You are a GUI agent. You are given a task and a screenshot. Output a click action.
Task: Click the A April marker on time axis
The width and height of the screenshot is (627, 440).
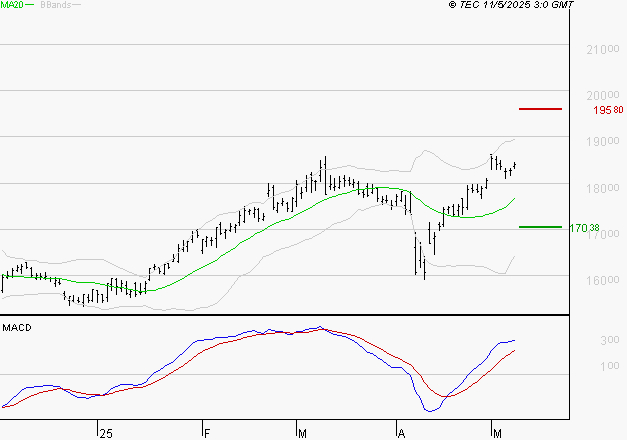401,434
